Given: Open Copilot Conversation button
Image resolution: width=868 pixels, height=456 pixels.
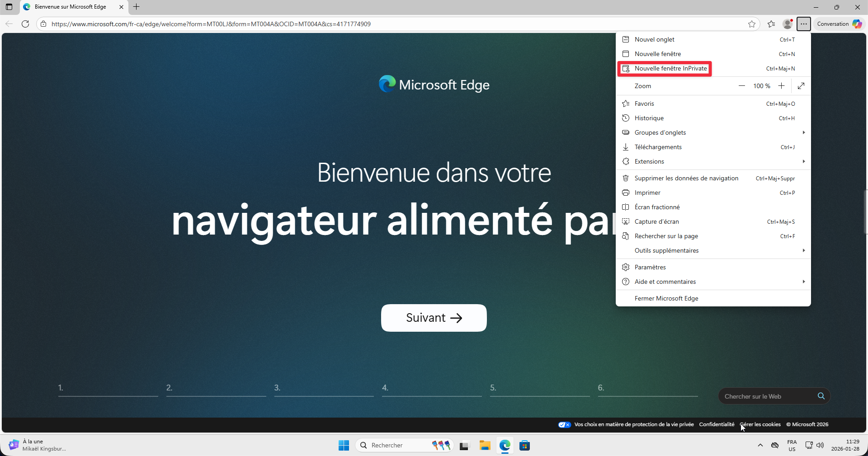Looking at the screenshot, I should 839,24.
